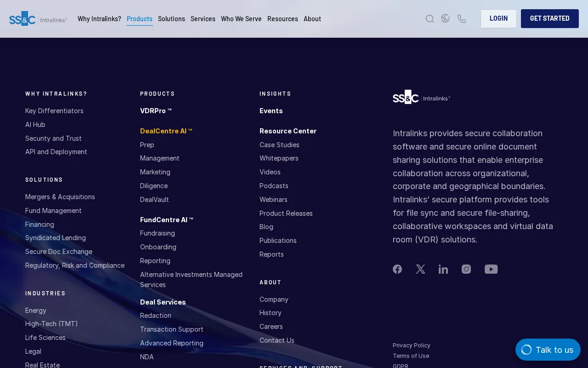Click the LOGIN button
Image resolution: width=588 pixels, height=368 pixels.
click(498, 18)
